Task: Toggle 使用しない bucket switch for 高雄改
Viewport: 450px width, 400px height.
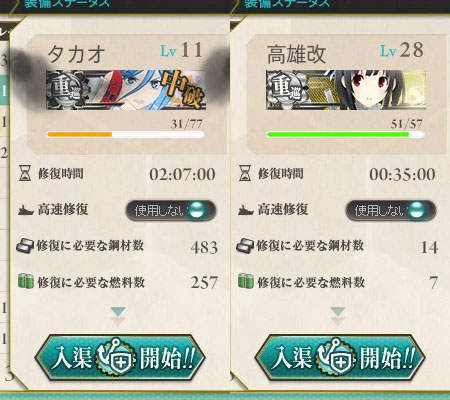Action: (391, 210)
